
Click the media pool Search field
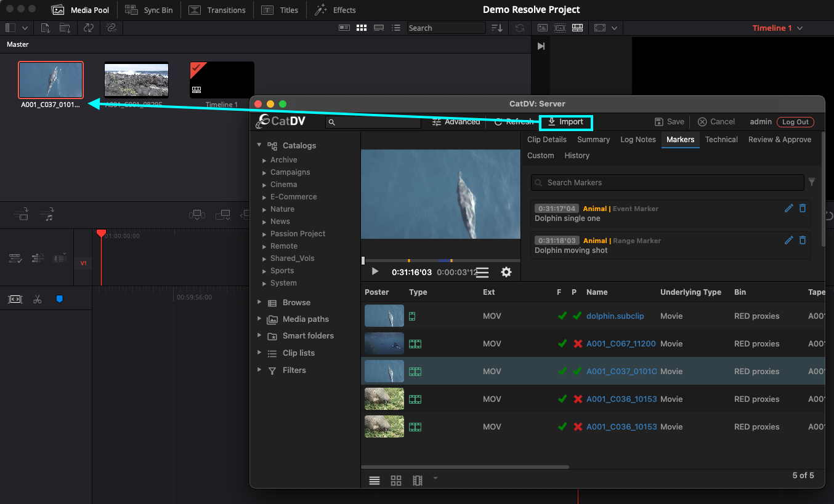coord(446,28)
